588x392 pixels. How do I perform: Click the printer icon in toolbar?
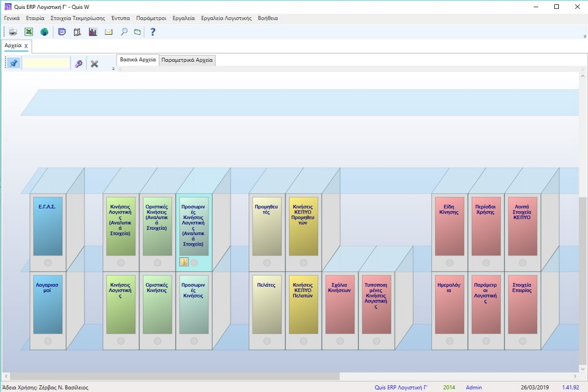pyautogui.click(x=13, y=32)
